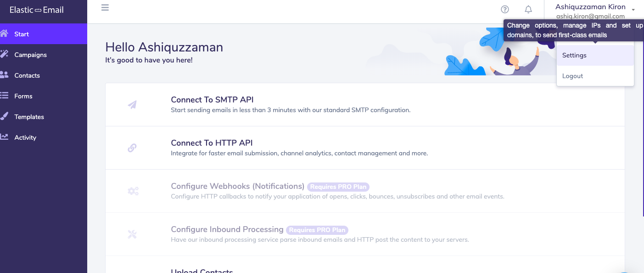Click the hamburger menu icon
644x273 pixels.
[x=105, y=8]
